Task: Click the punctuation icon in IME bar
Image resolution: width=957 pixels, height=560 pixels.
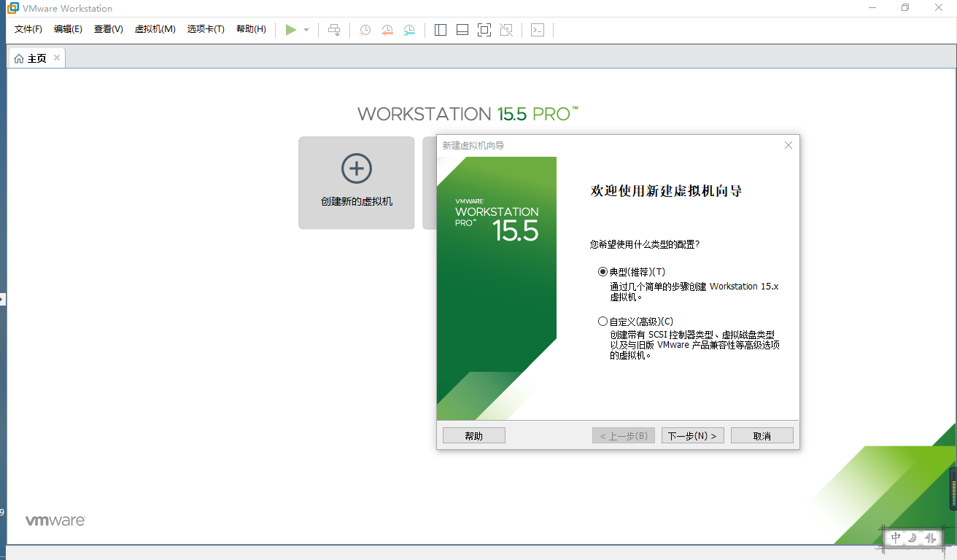Action: [x=930, y=538]
